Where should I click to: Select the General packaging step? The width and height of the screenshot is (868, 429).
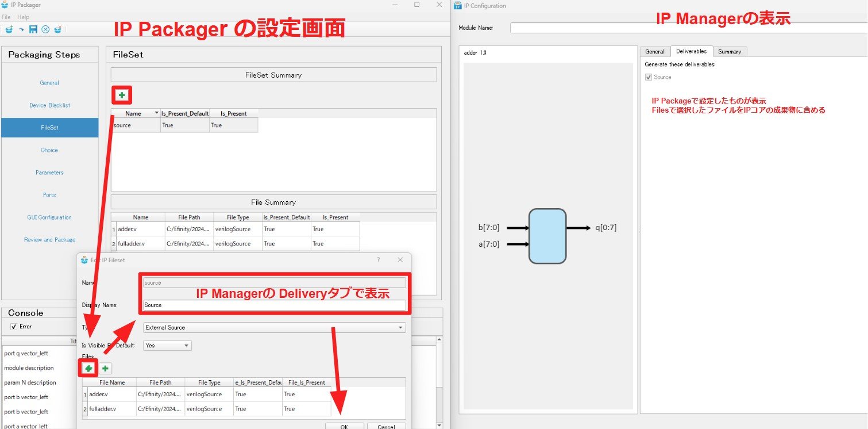pyautogui.click(x=49, y=83)
